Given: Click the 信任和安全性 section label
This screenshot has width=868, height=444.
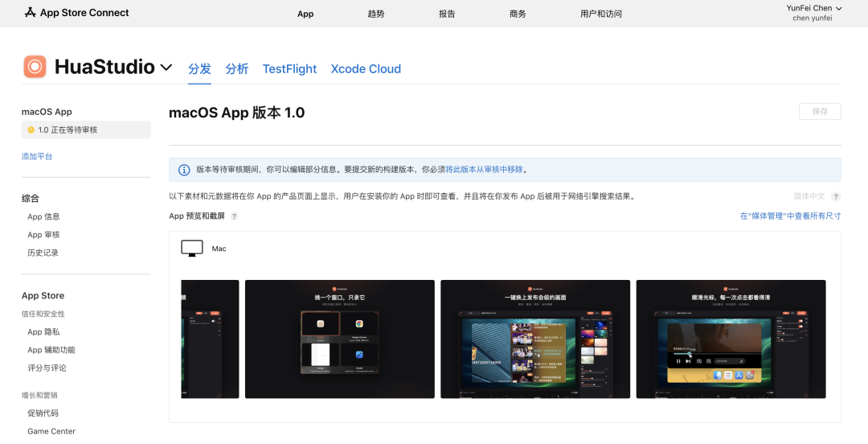Looking at the screenshot, I should pyautogui.click(x=43, y=314).
